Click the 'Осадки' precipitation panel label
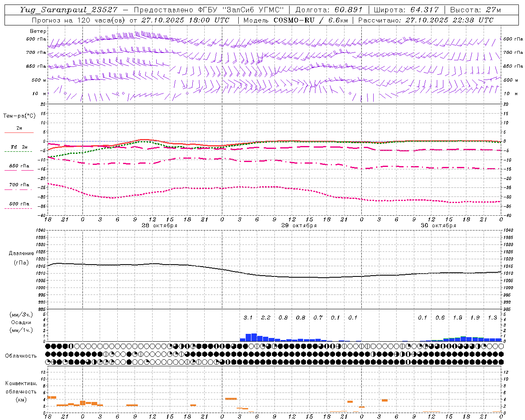 [21, 322]
